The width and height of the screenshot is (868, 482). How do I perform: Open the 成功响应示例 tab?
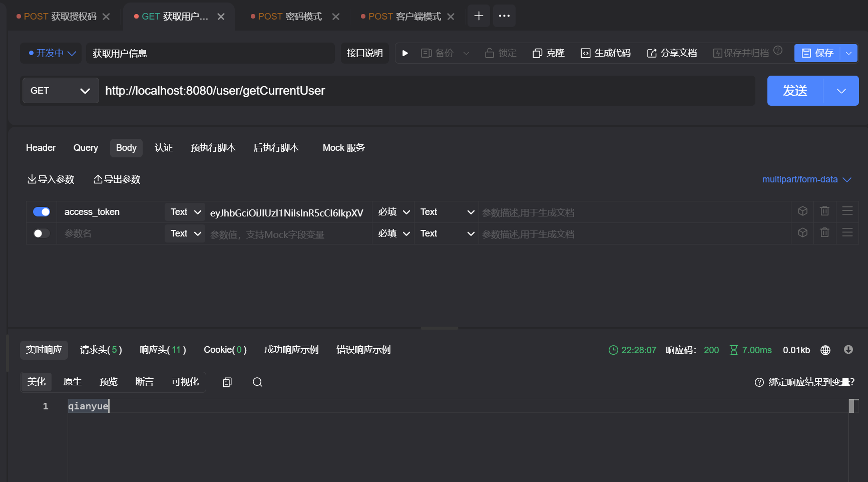coord(291,350)
